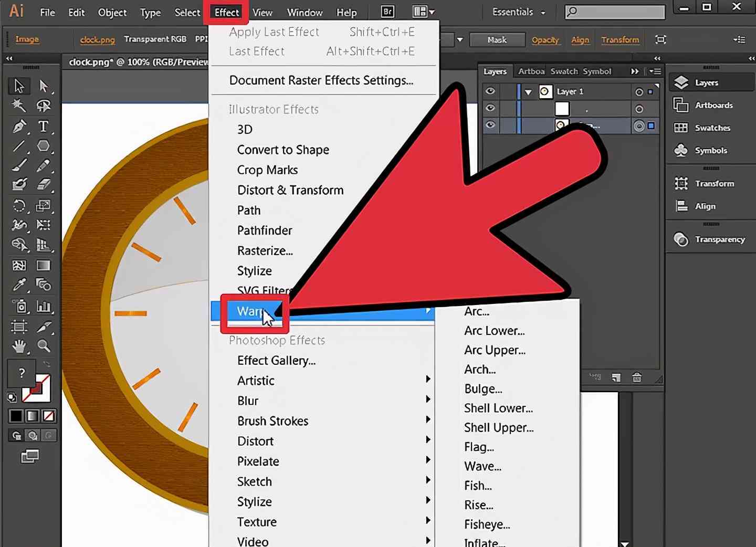The width and height of the screenshot is (756, 547).
Task: Select the Lasso tool
Action: point(44,106)
